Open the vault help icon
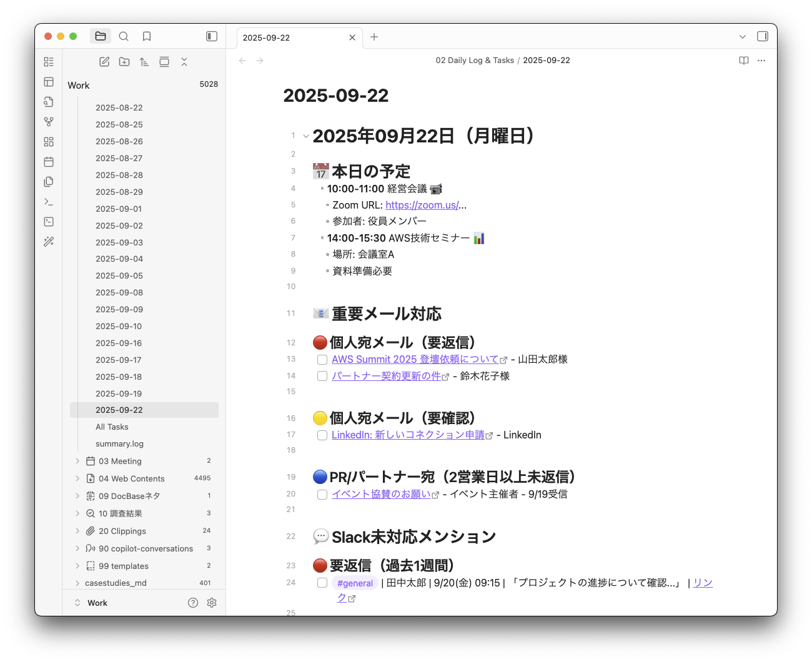Screen dimensions: 812x662 pos(193,603)
